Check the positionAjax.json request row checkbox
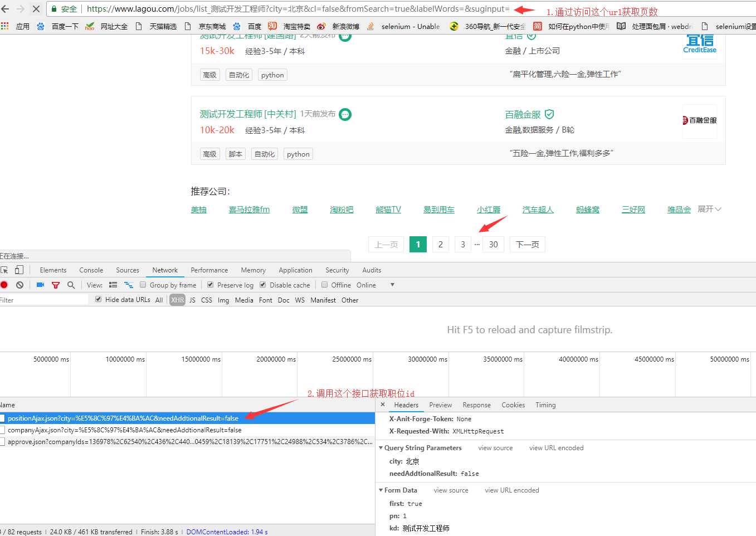The height and width of the screenshot is (536, 756). pos(3,418)
